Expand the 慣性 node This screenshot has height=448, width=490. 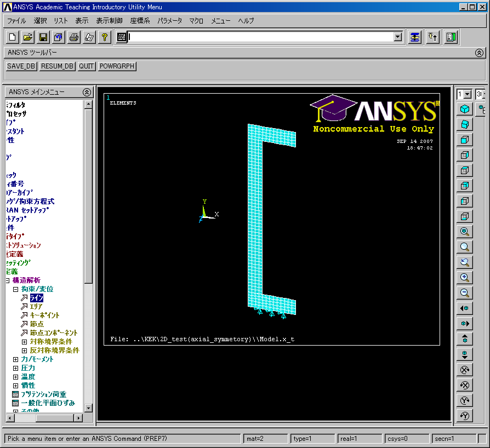click(x=15, y=386)
